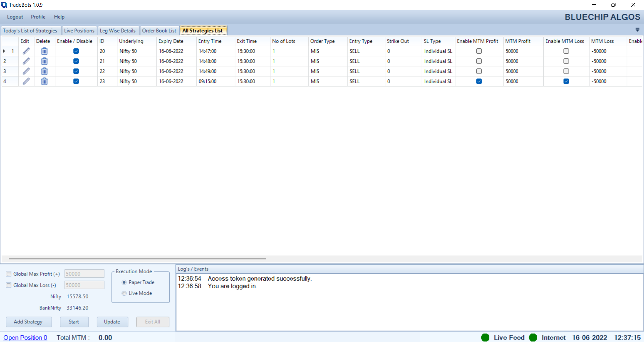This screenshot has height=342, width=644.
Task: Click the BLUECHIP ALGOS brand text
Action: pos(602,17)
